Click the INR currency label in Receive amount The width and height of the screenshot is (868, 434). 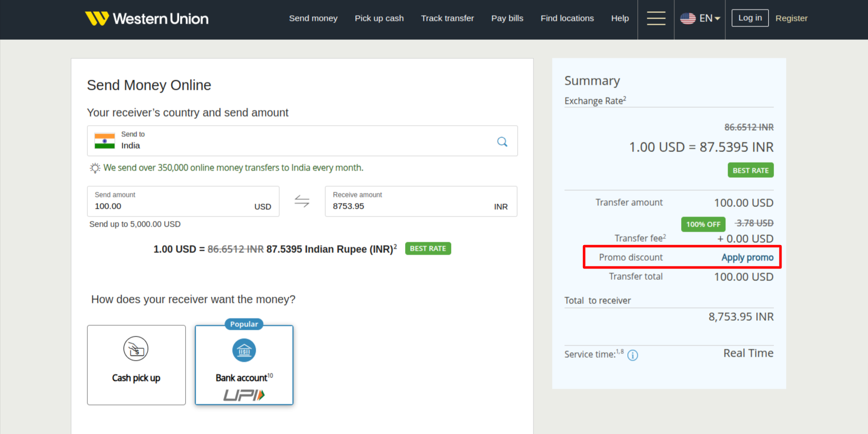click(501, 207)
